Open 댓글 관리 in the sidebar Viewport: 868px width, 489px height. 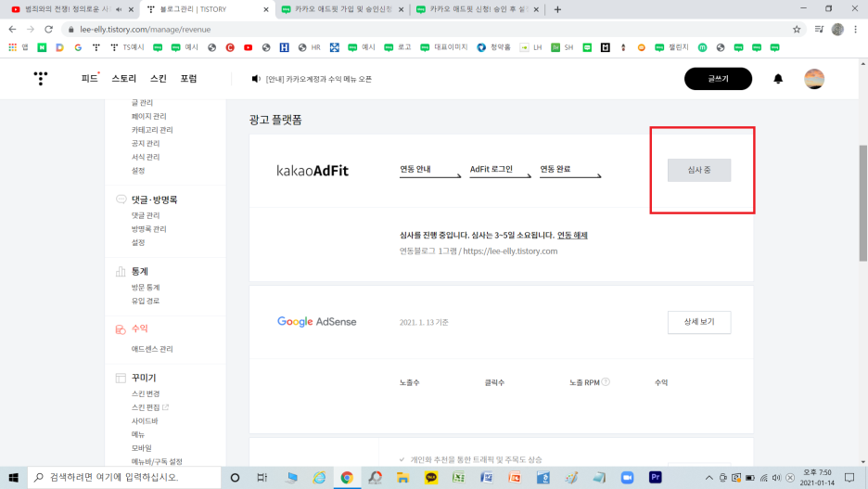[145, 215]
